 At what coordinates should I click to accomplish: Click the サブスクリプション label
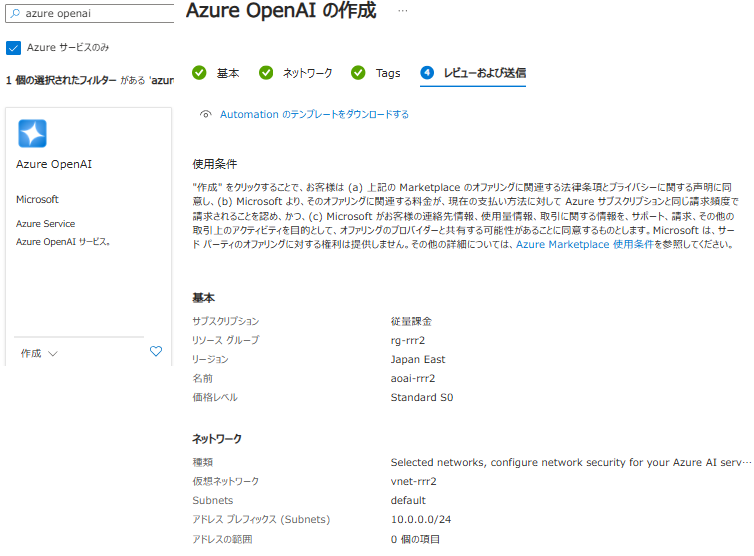click(x=226, y=321)
